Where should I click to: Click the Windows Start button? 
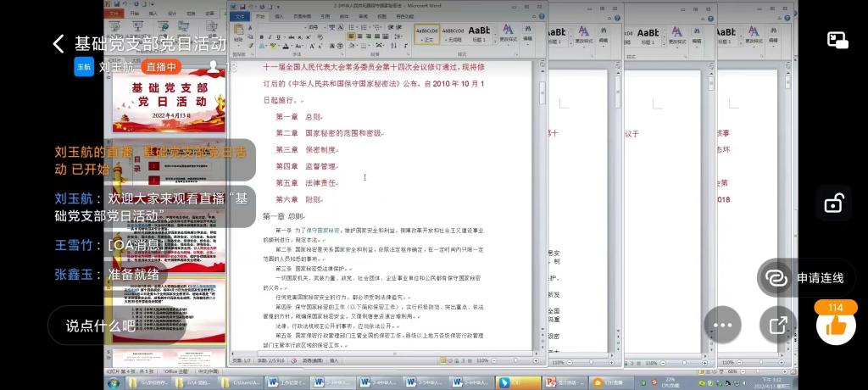tap(113, 382)
